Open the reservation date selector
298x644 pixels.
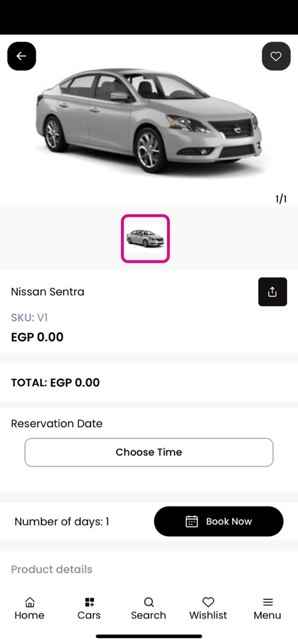[149, 452]
